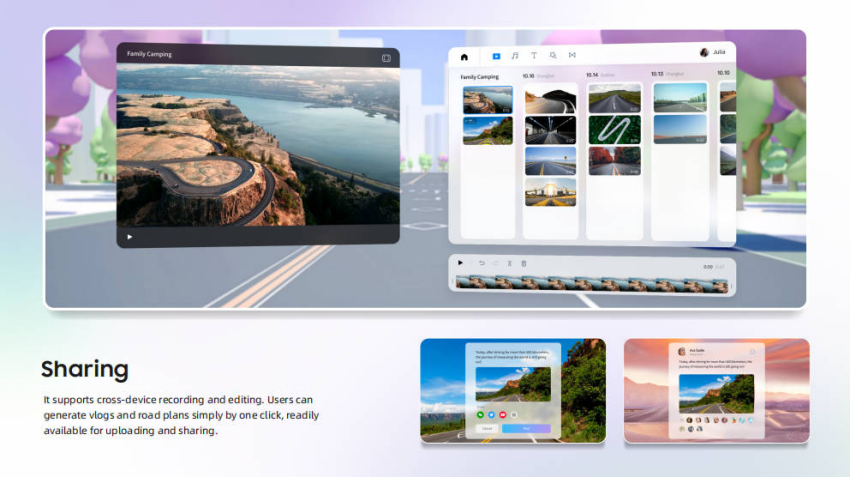Click the road photo in the feed post
Image resolution: width=851 pixels, height=477 pixels.
tap(716, 394)
